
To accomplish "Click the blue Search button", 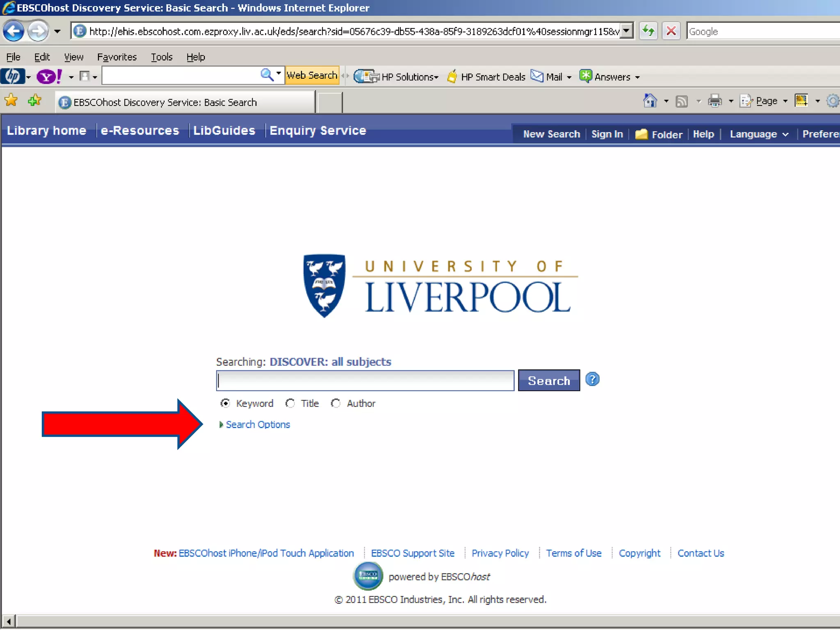I will point(548,381).
